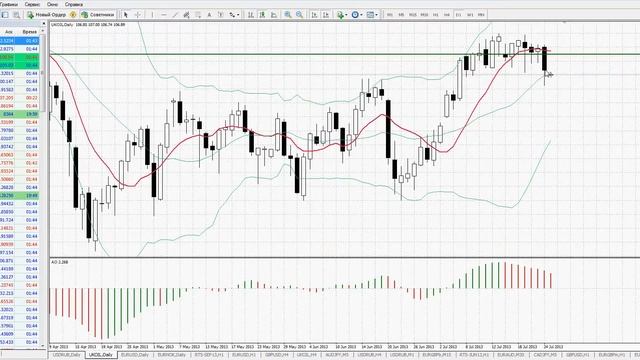Open the Data Window toolbar icon
Screen dimensions: 640x360
point(17,15)
